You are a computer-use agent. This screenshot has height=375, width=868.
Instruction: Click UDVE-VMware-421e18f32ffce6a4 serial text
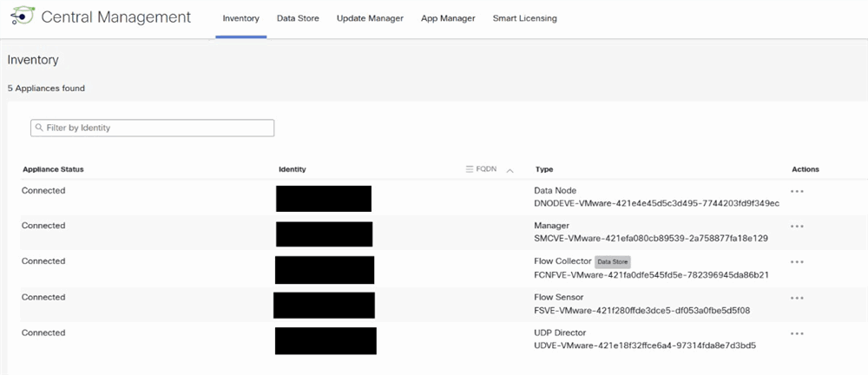pos(645,345)
